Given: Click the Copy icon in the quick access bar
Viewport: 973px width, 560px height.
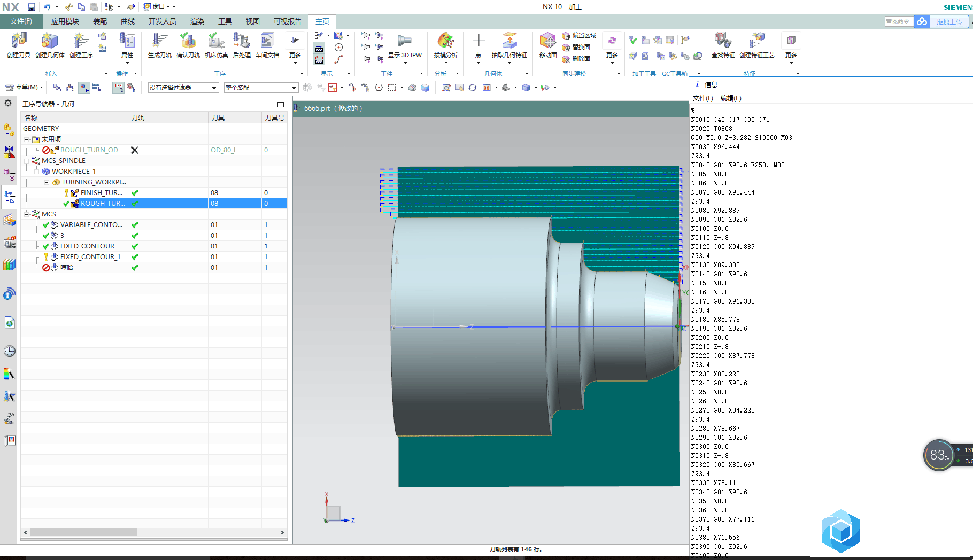Looking at the screenshot, I should tap(81, 7).
